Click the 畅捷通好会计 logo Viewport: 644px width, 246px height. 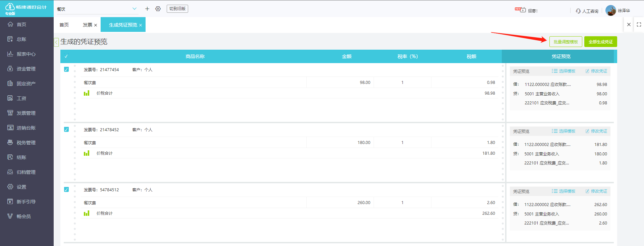[26, 9]
